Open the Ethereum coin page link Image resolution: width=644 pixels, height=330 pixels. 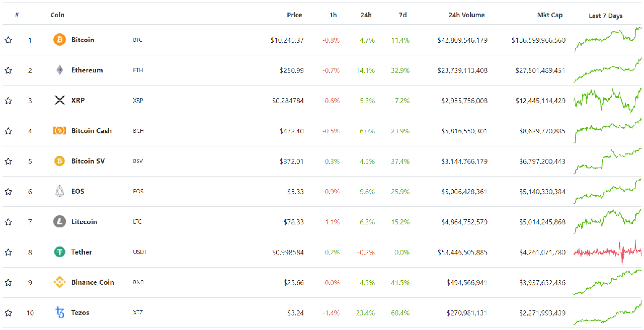coord(87,70)
